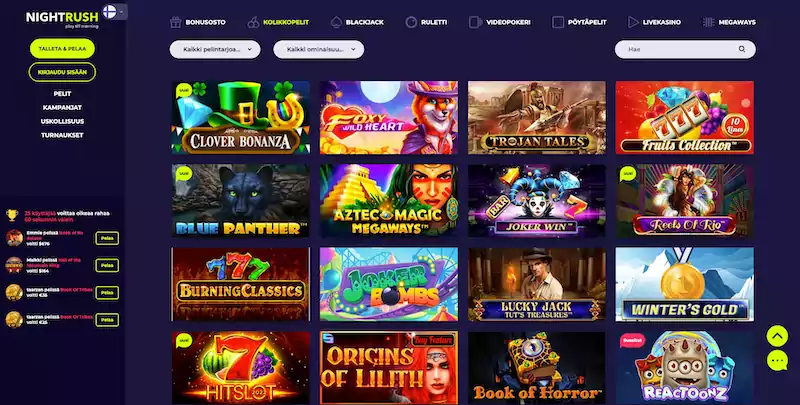Open the Finnish flag language selector
Screen dimensions: 800x405
pyautogui.click(x=114, y=12)
